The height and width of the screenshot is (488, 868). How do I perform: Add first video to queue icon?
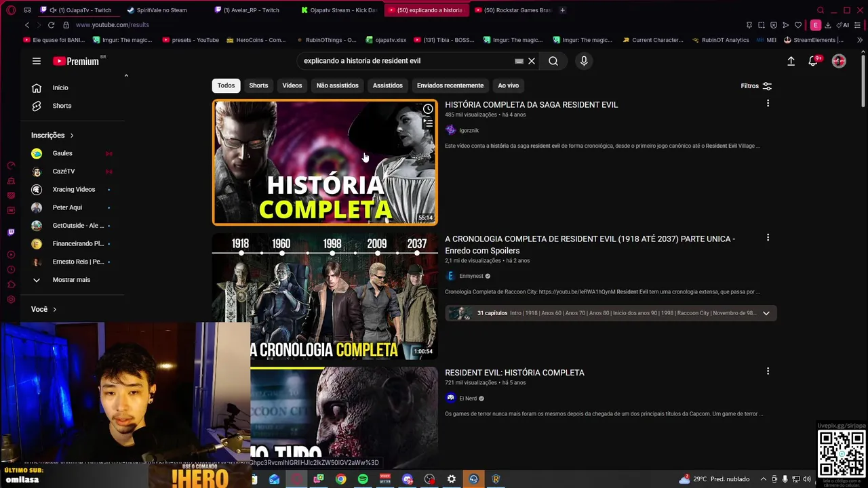pos(428,123)
